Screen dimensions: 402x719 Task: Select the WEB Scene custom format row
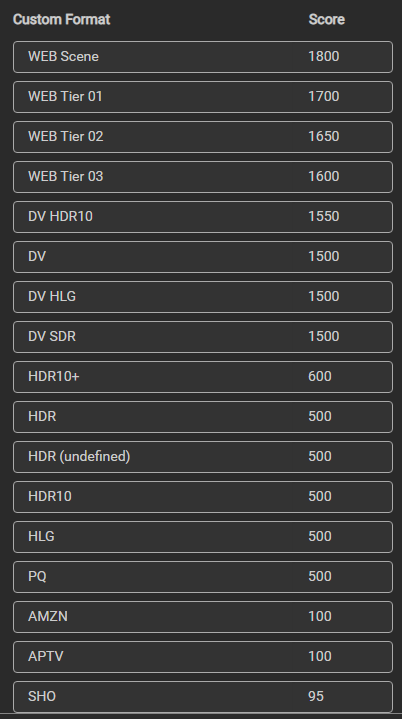(x=203, y=57)
